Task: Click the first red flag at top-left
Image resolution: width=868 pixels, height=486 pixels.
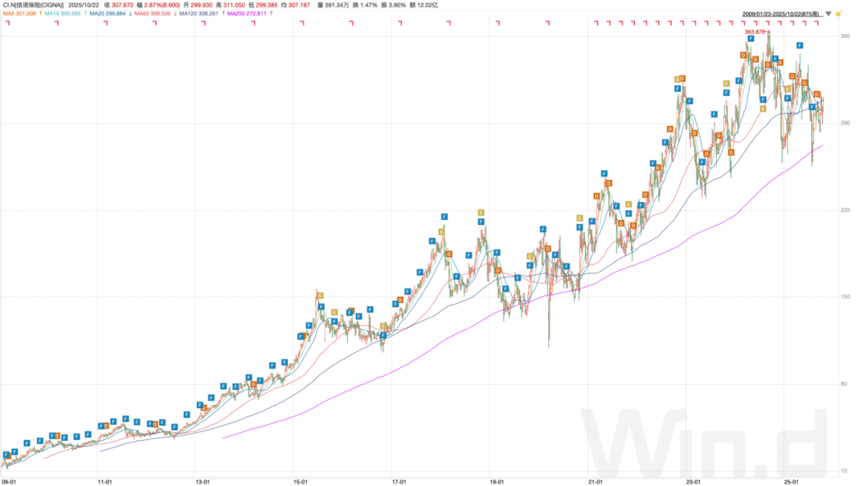Action: pyautogui.click(x=6, y=23)
